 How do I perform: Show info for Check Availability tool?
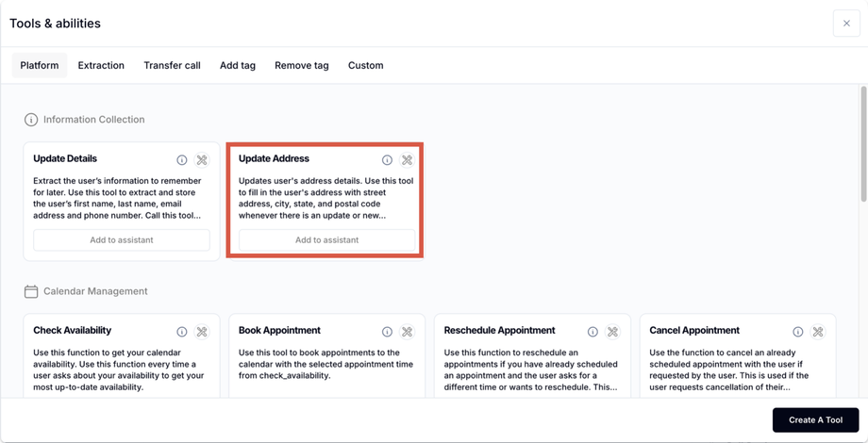tap(182, 332)
